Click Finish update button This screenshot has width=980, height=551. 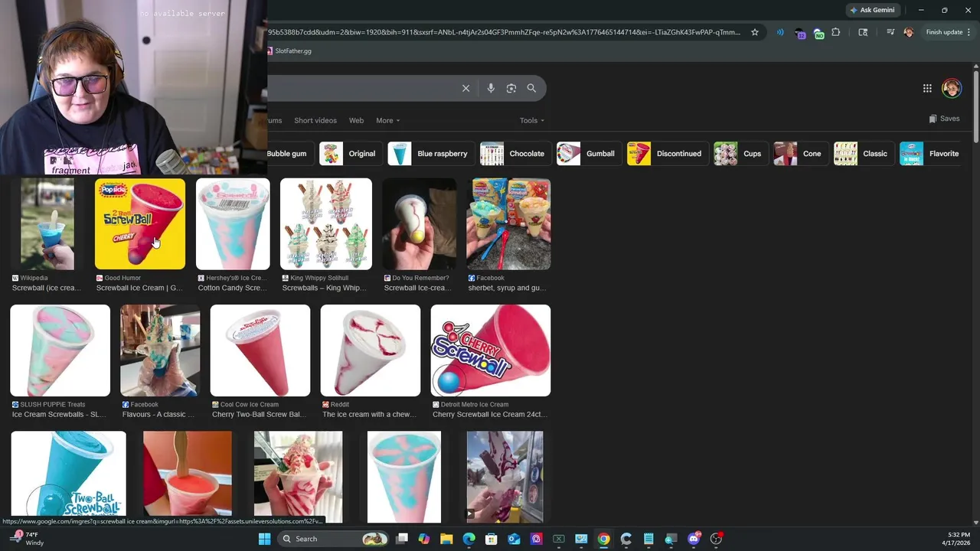pyautogui.click(x=944, y=32)
